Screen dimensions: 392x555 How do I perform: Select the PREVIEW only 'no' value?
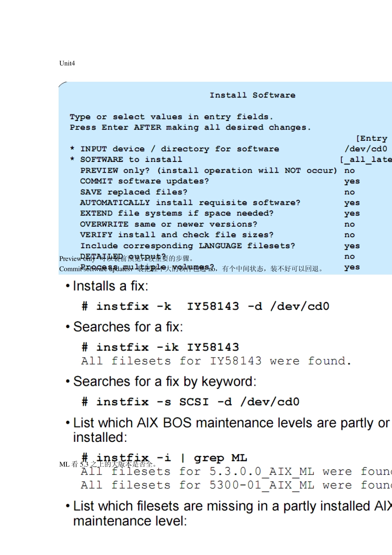pyautogui.click(x=349, y=171)
